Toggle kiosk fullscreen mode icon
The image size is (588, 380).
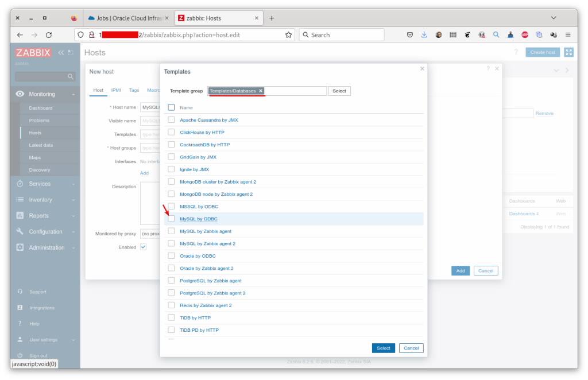(x=569, y=52)
